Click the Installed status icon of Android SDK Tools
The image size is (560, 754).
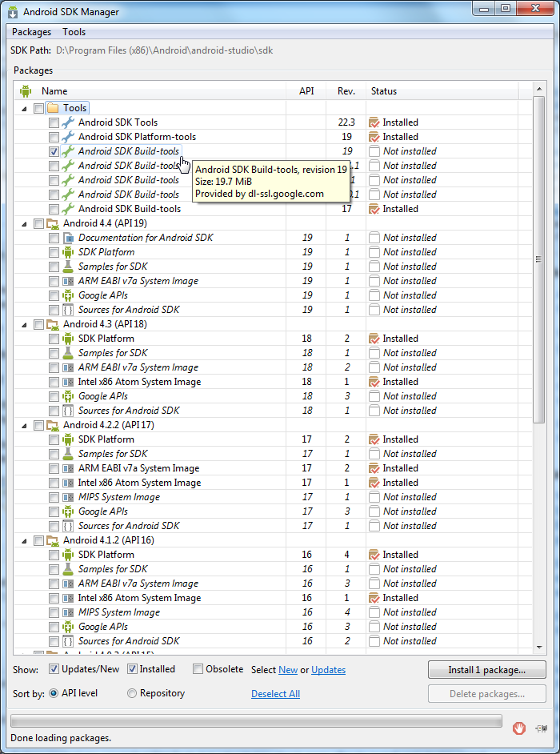click(374, 122)
